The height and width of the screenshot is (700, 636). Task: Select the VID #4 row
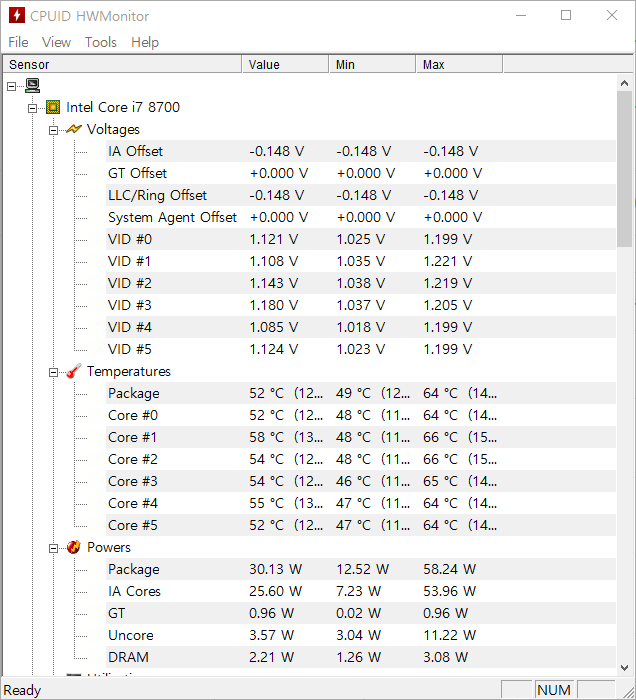point(361,327)
